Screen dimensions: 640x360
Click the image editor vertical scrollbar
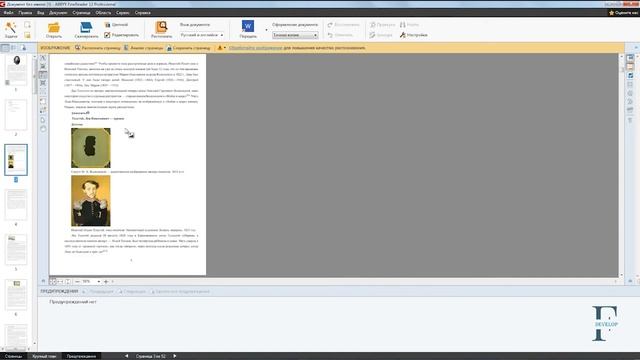click(x=622, y=165)
